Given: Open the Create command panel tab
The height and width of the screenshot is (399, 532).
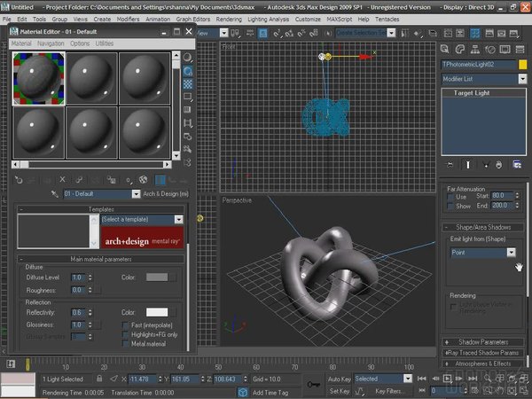Looking at the screenshot, I should point(445,49).
